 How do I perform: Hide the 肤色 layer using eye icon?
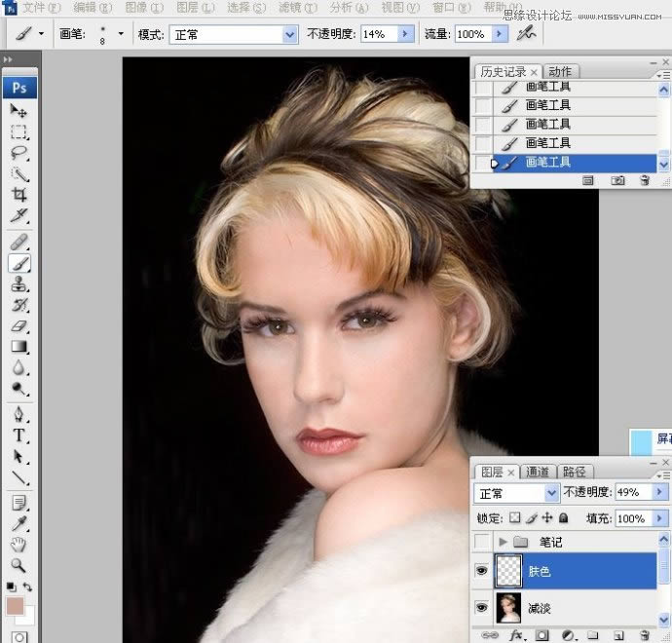point(481,572)
